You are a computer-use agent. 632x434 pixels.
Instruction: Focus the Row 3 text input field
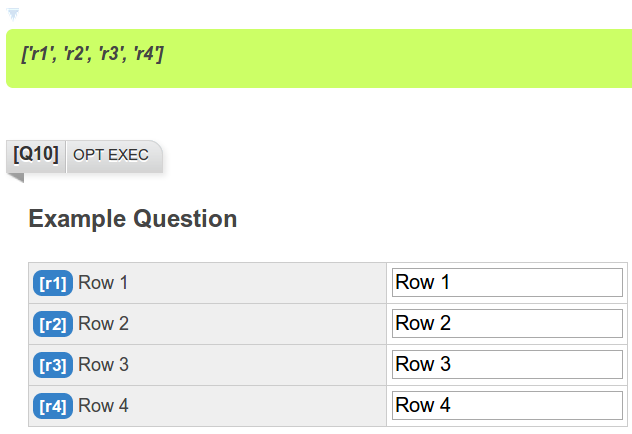(x=507, y=364)
